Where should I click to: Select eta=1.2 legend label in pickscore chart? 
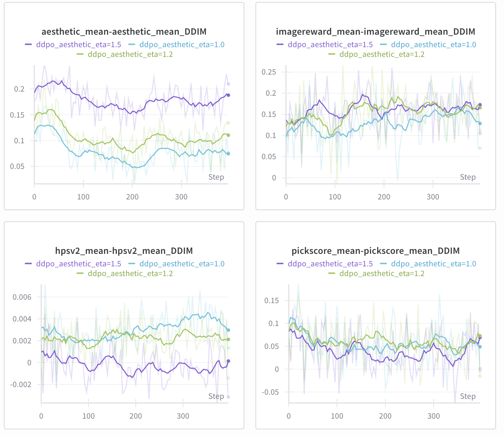(x=382, y=274)
